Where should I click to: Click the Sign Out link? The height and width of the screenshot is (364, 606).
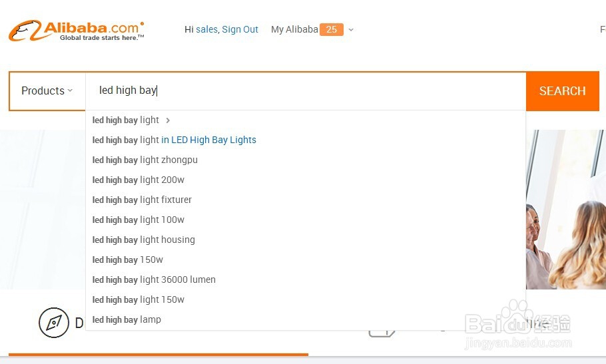[x=240, y=29]
